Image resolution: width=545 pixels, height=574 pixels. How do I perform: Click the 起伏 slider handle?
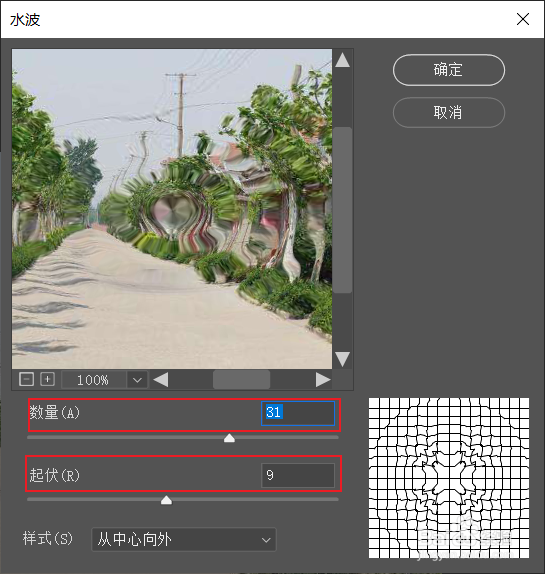pyautogui.click(x=167, y=500)
